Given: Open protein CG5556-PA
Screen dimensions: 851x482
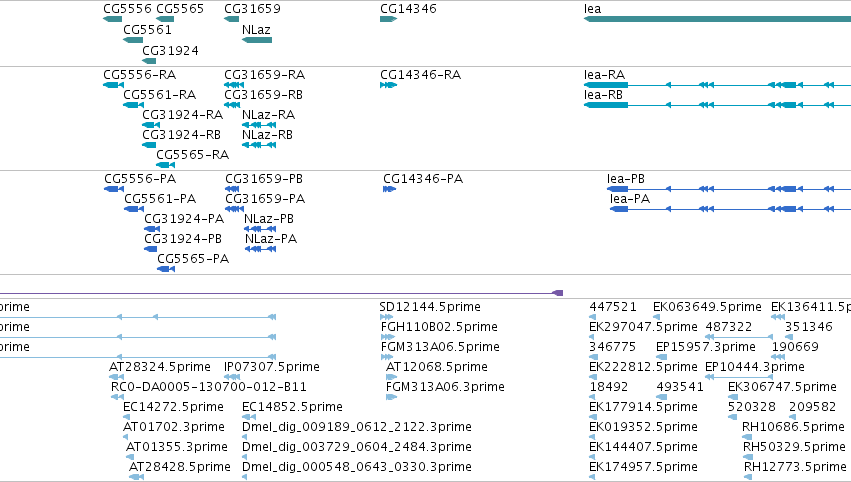Looking at the screenshot, I should pos(140,179).
